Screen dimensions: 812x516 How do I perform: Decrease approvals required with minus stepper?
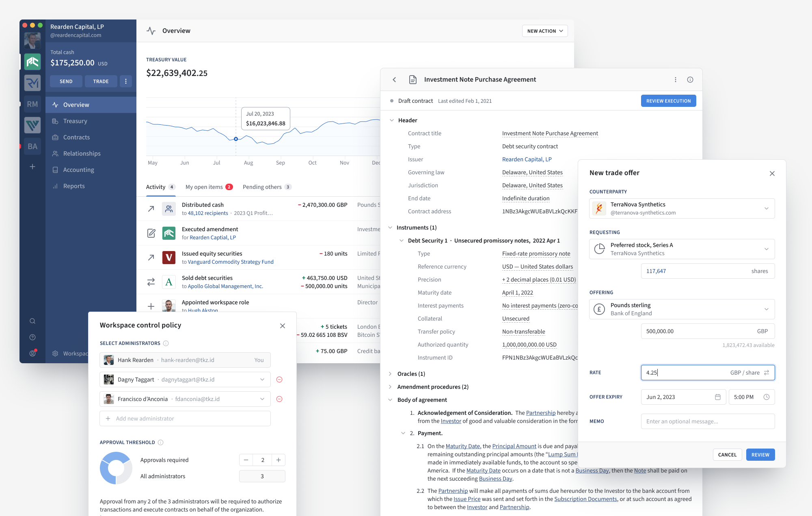(246, 460)
